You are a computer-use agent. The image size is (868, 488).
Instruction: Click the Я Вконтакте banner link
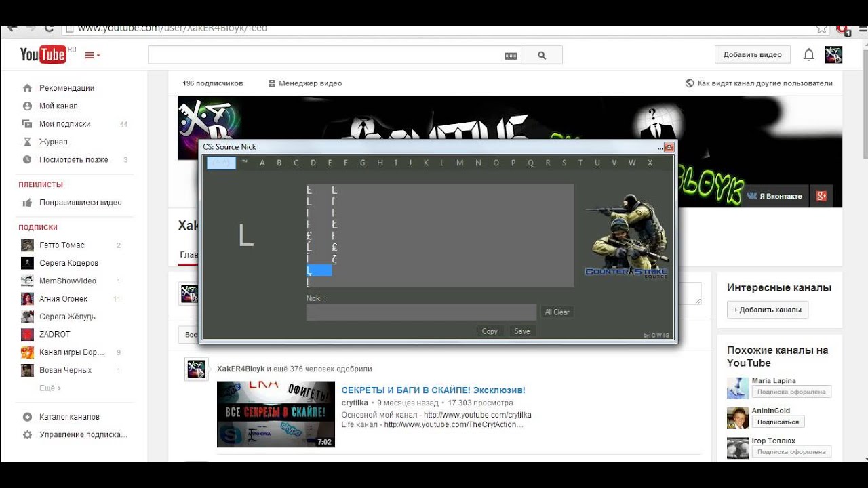(x=774, y=196)
